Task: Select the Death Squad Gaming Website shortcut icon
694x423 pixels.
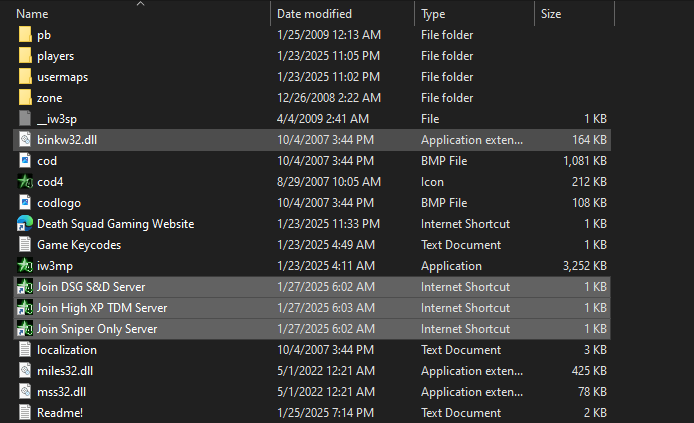Action: pos(25,223)
